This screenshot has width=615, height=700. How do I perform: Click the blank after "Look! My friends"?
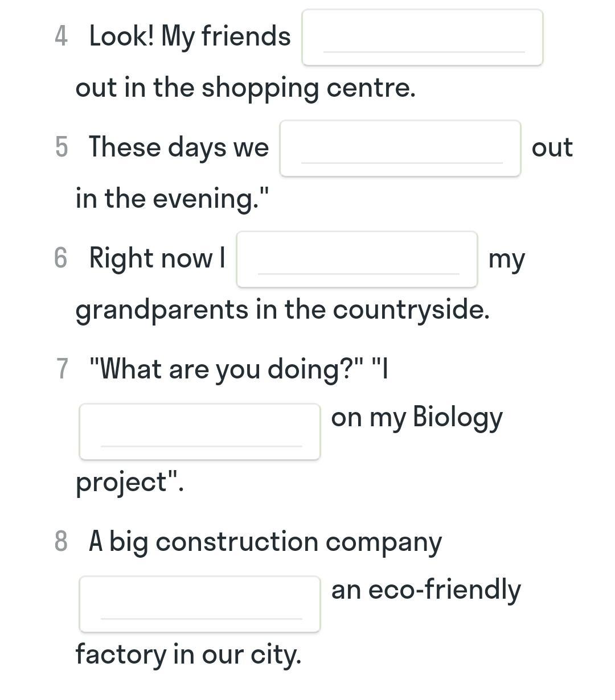tap(422, 38)
